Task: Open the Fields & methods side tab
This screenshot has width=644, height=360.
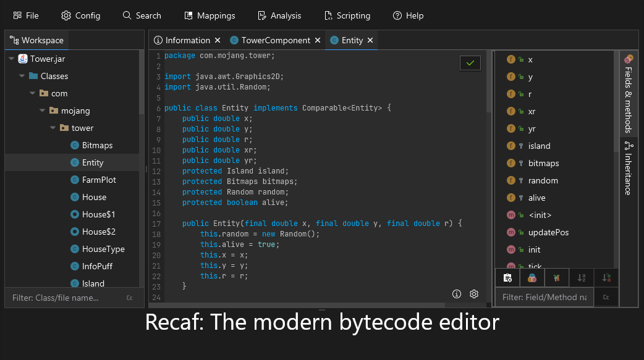Action: click(x=629, y=94)
